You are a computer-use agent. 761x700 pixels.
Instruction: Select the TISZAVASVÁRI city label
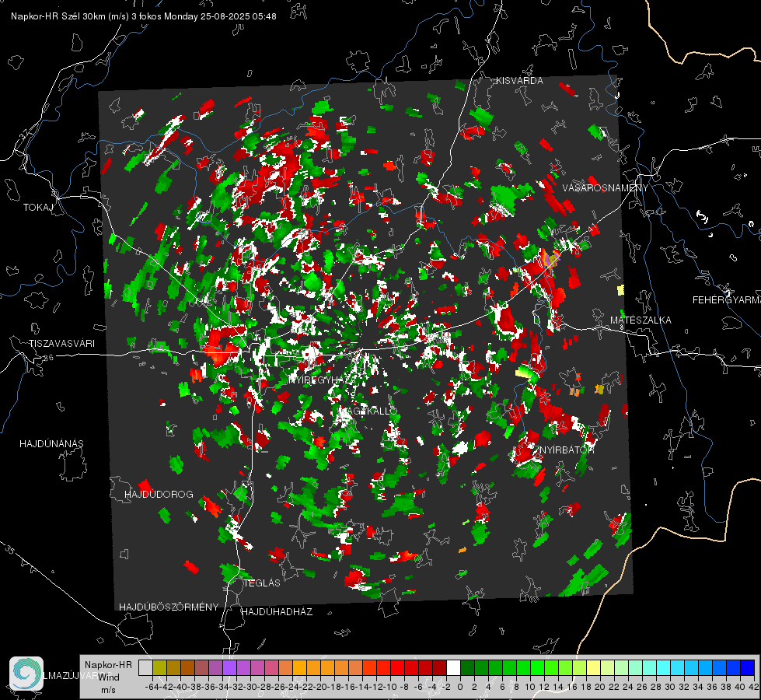[x=61, y=344]
